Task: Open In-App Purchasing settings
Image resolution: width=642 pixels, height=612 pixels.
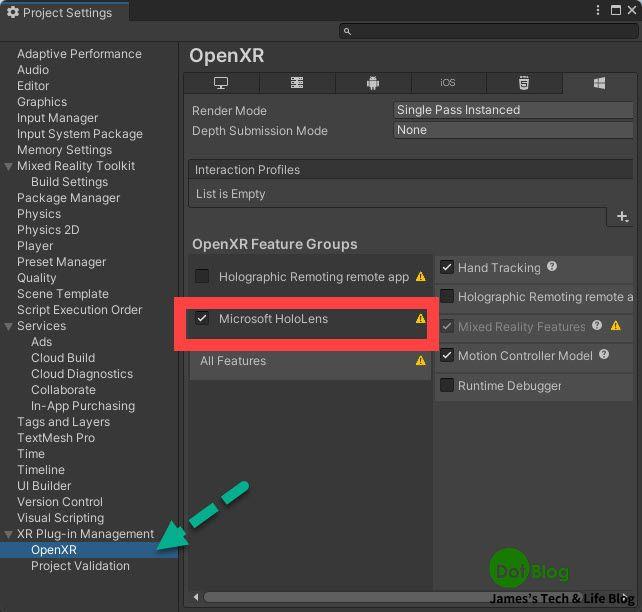Action: point(83,406)
